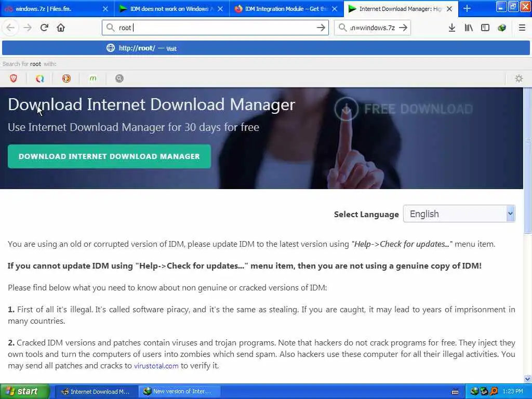Screen dimensions: 532x399
Task: Reload the current page
Action: coord(44,28)
